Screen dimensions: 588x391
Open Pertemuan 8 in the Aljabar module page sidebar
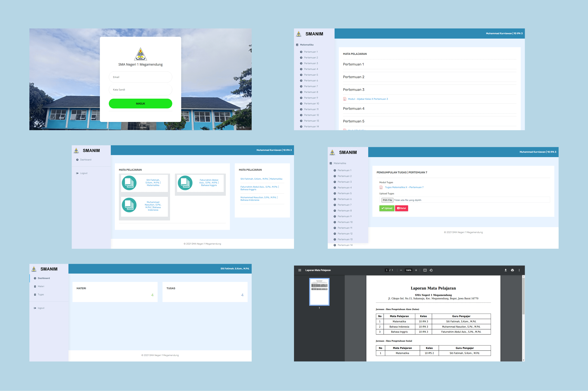coord(311,92)
